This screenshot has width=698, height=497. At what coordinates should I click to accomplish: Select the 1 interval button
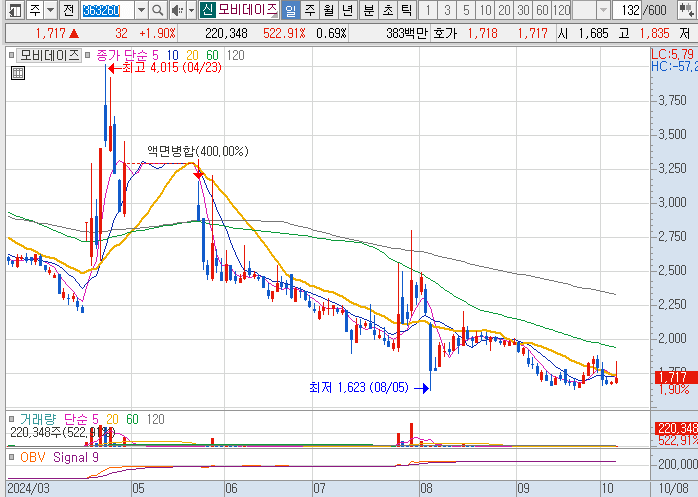click(x=428, y=10)
